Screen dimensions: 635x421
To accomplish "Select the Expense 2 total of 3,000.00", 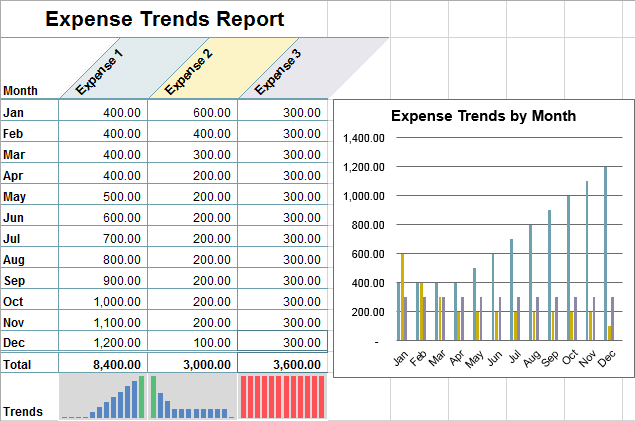I will 193,365.
